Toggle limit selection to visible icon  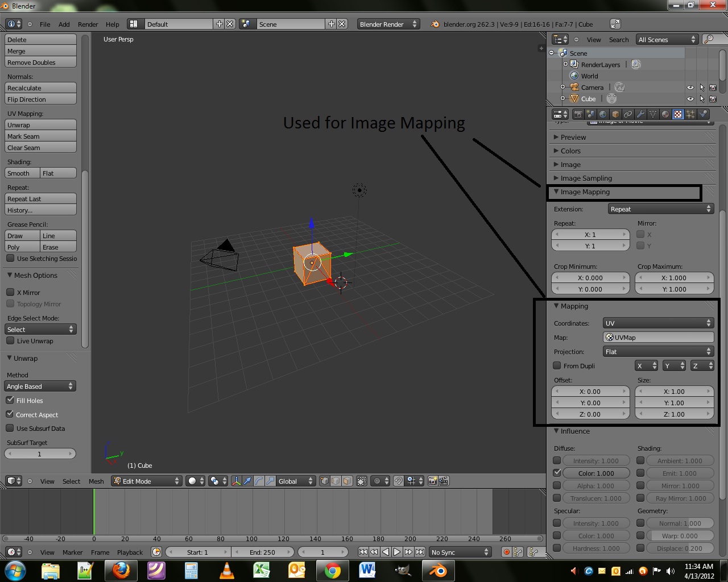click(x=362, y=481)
